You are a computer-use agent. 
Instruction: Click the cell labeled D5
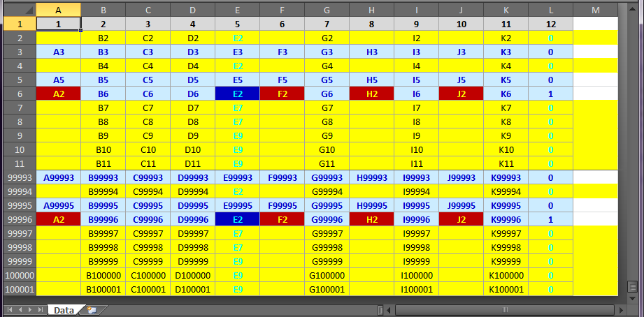point(192,80)
